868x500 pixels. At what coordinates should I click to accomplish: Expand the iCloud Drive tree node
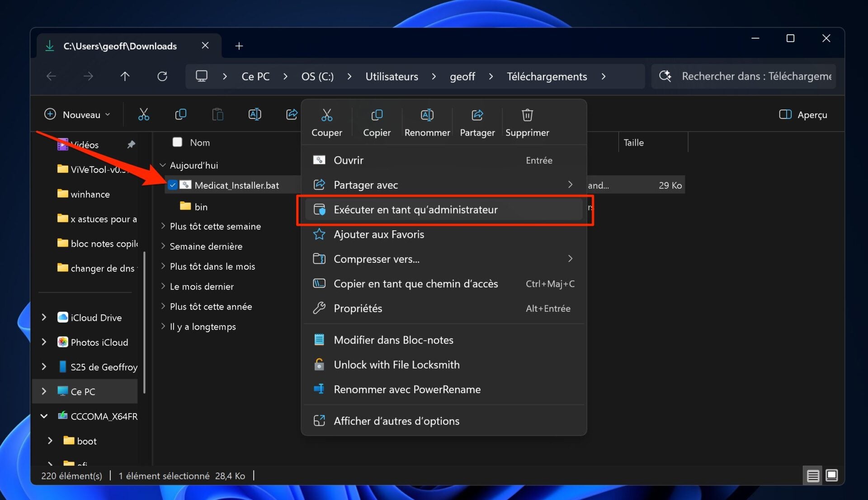coord(44,318)
